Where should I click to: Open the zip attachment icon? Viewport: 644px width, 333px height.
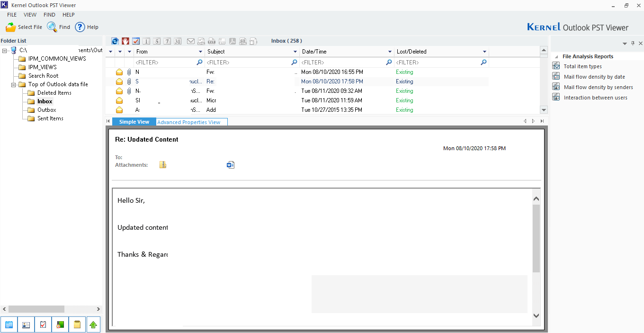[163, 165]
